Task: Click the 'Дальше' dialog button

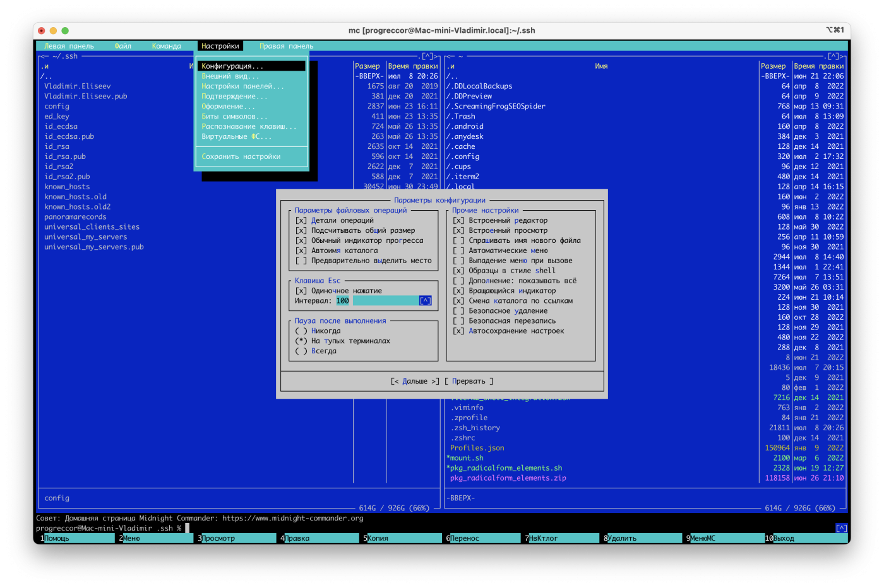Action: pos(415,381)
